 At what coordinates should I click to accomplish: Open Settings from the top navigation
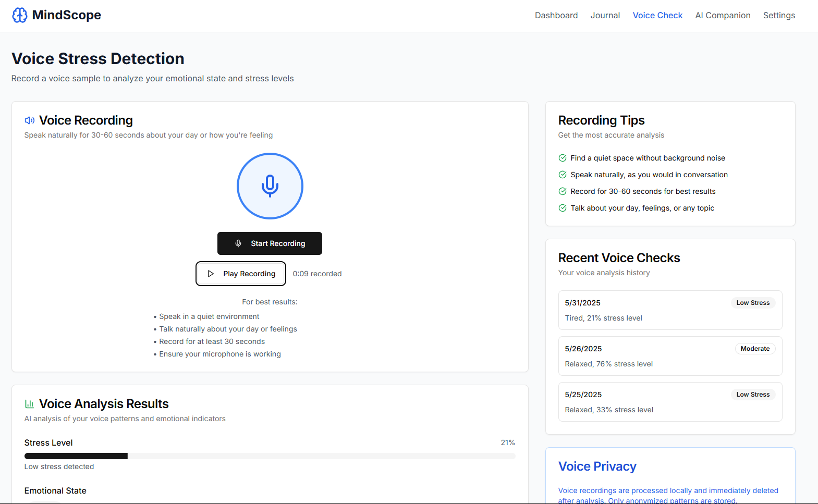point(779,16)
